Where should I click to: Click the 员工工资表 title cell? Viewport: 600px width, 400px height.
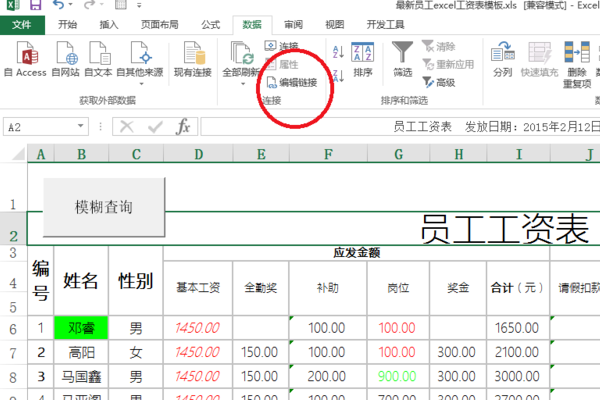505,229
